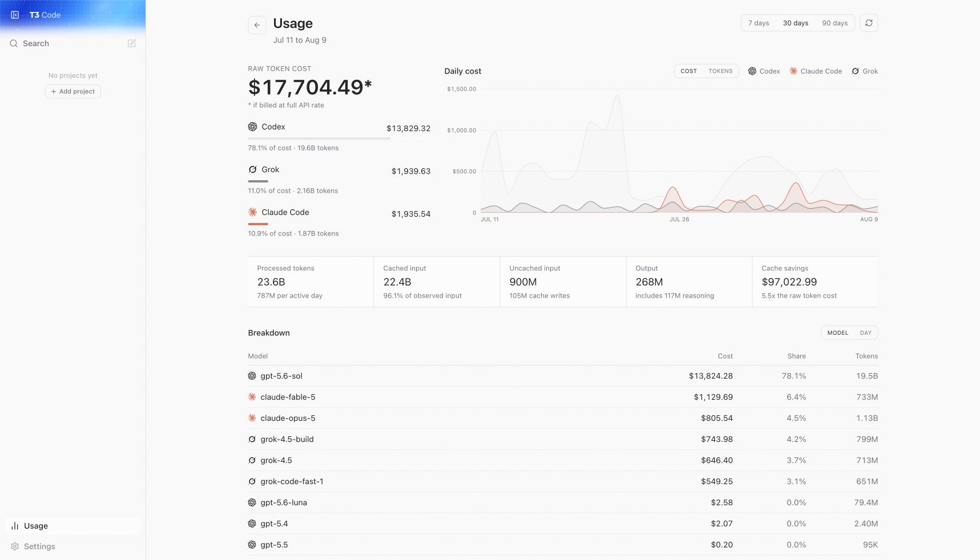Click the icon beside grok-4.5-build

252,439
